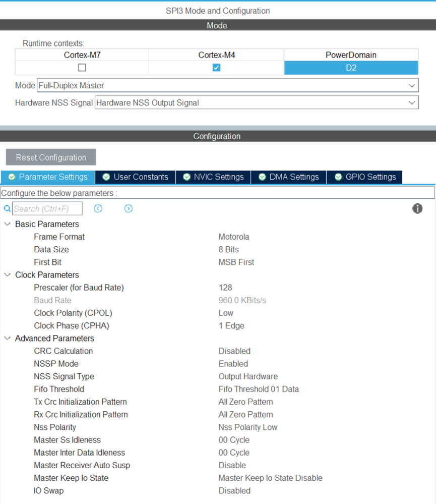Select the Frame Format value Motorola
The height and width of the screenshot is (504, 436).
[x=234, y=237]
